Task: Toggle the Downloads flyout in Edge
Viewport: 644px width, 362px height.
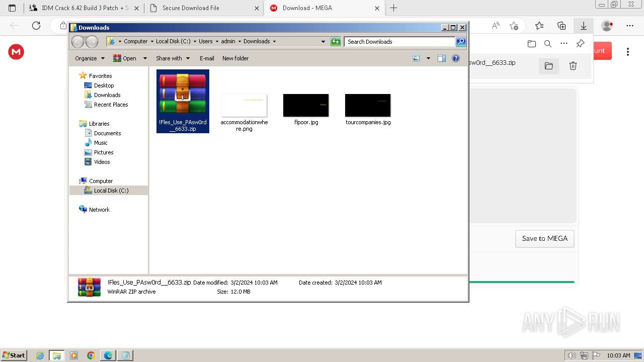Action: pos(584,26)
